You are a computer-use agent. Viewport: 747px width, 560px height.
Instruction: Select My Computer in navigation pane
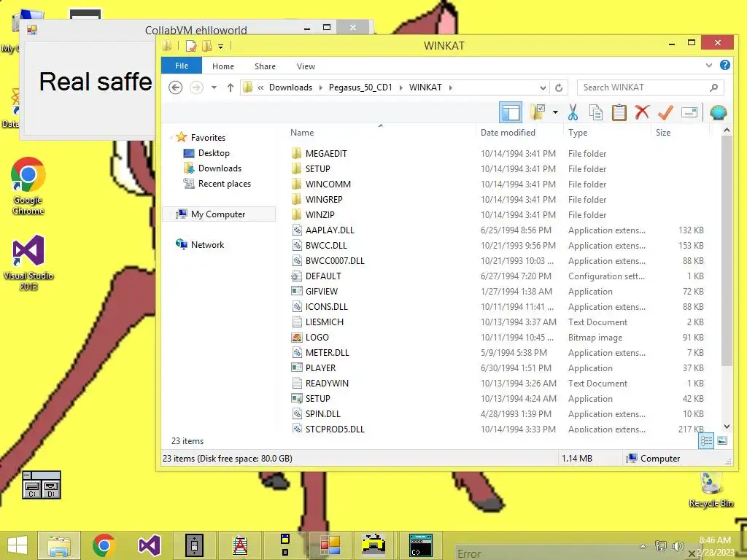point(218,214)
